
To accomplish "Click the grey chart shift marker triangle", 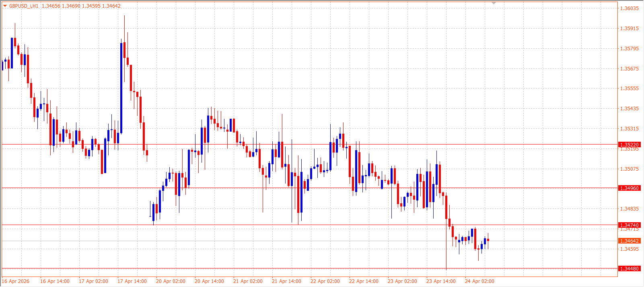I will tap(494, 3).
